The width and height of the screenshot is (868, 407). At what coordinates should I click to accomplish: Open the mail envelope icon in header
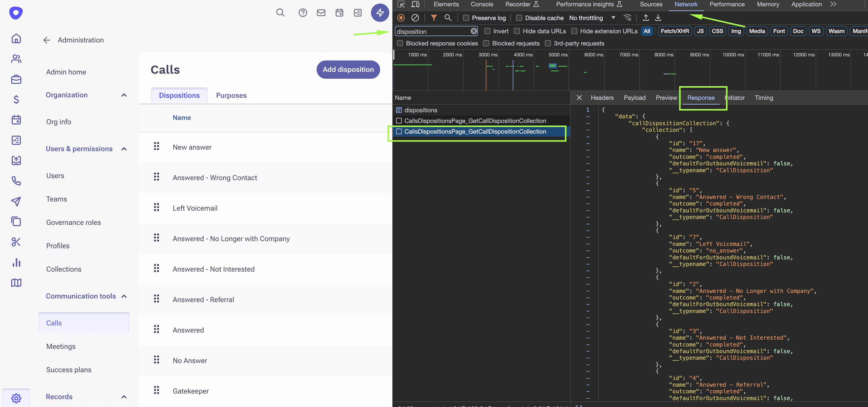pyautogui.click(x=321, y=13)
